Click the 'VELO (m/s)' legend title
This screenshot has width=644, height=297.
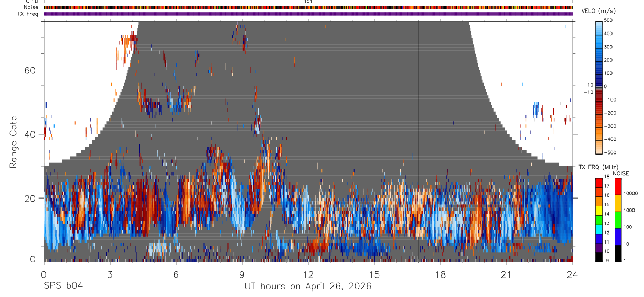tap(598, 11)
